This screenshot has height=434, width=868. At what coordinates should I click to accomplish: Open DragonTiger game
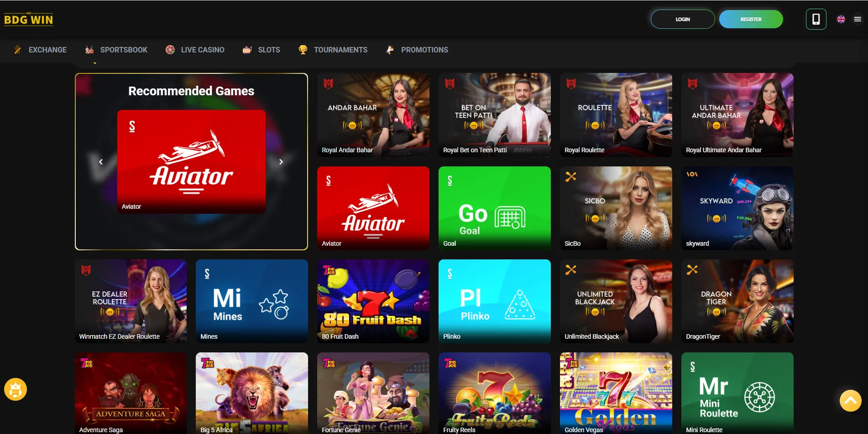tap(737, 301)
